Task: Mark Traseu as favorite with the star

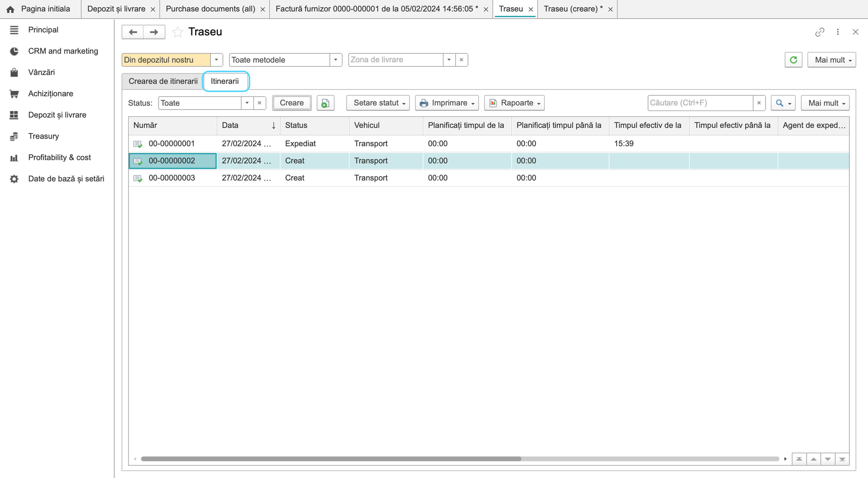Action: click(x=178, y=32)
